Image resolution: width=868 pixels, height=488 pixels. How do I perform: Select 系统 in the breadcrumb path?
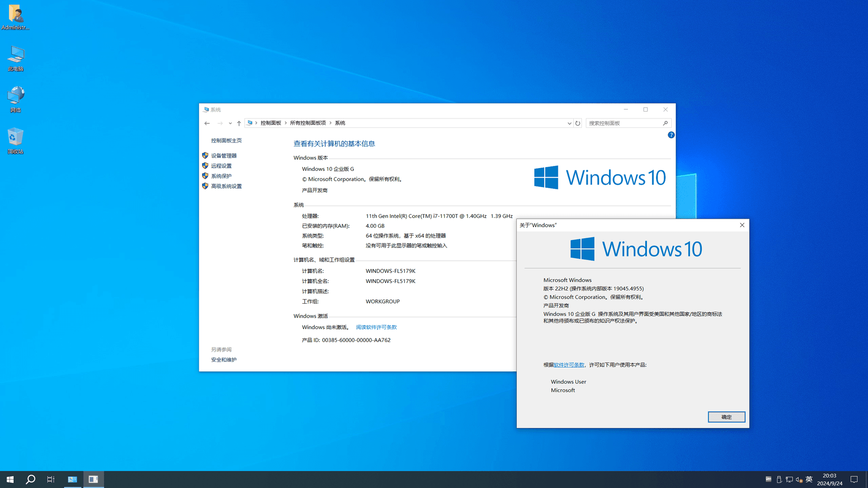pyautogui.click(x=340, y=123)
